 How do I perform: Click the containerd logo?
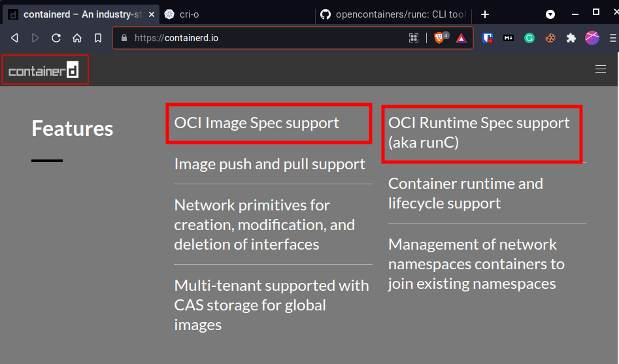(x=43, y=70)
